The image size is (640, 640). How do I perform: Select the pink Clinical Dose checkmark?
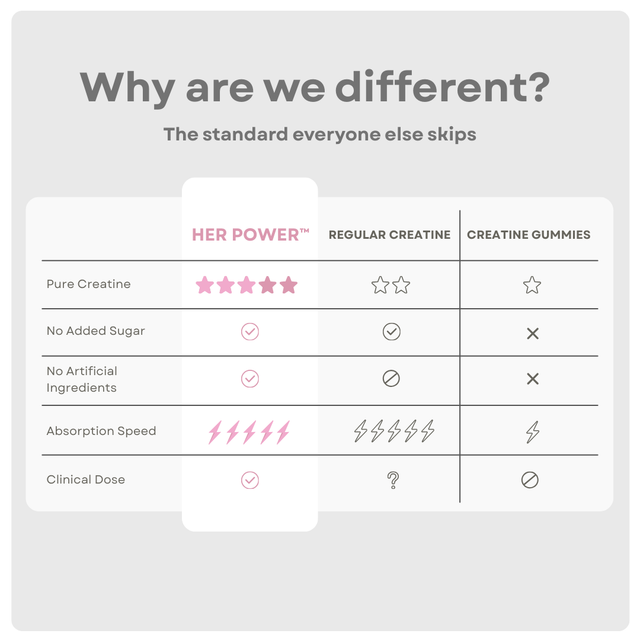(x=250, y=480)
